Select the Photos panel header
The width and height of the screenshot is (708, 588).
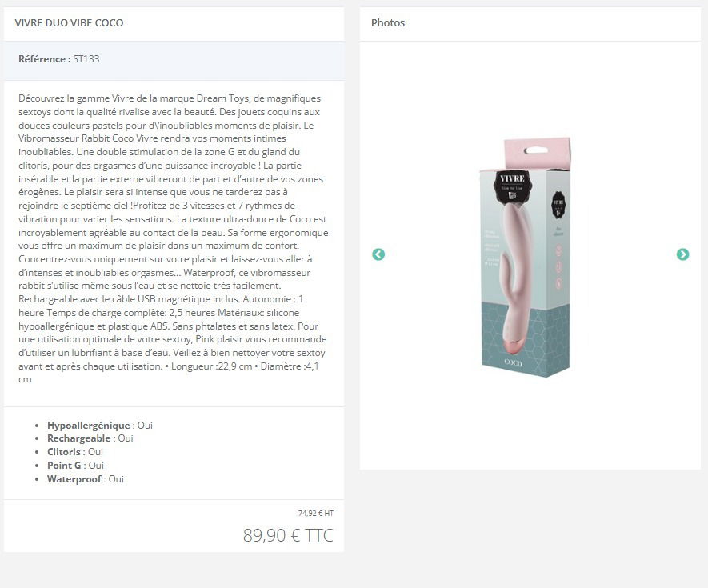pos(388,22)
